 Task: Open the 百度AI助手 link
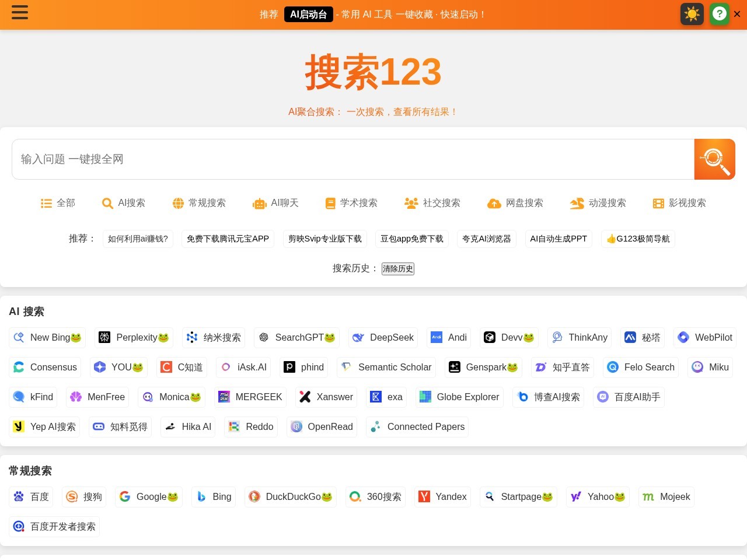click(629, 397)
